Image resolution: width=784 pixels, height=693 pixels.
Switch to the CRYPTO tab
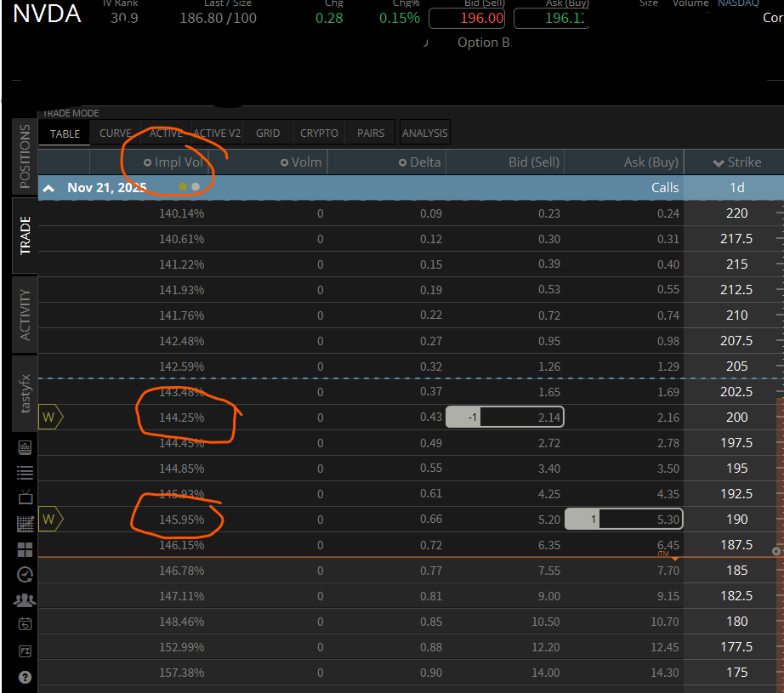click(x=319, y=133)
